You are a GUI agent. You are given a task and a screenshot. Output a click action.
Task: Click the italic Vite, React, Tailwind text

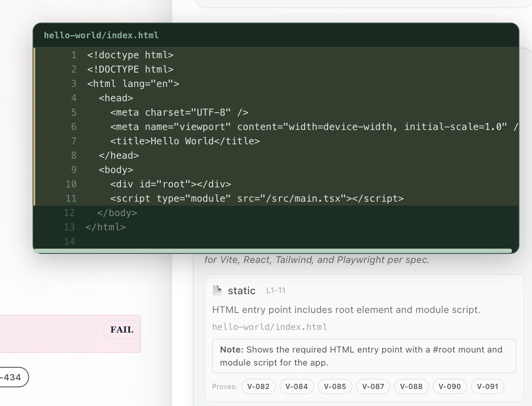[x=317, y=260]
